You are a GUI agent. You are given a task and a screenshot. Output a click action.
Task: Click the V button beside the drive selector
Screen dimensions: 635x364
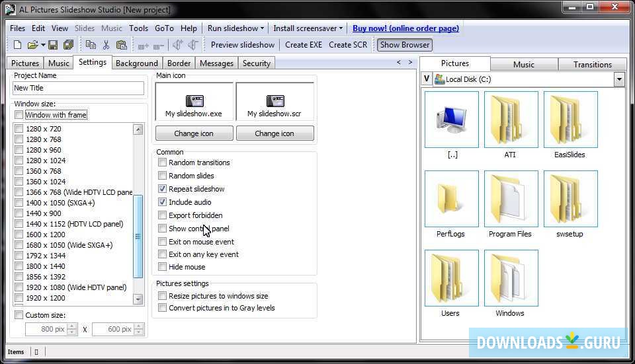[427, 79]
